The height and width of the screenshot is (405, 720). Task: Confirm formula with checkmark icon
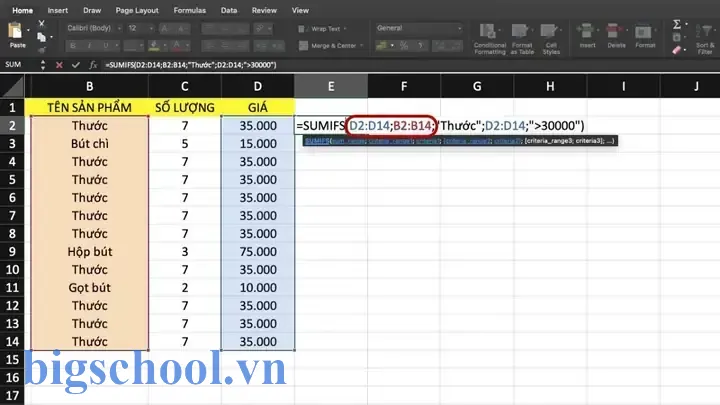pyautogui.click(x=76, y=65)
